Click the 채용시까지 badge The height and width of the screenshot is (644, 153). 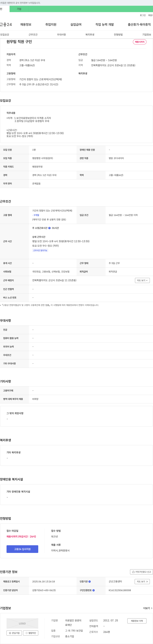pos(139,42)
